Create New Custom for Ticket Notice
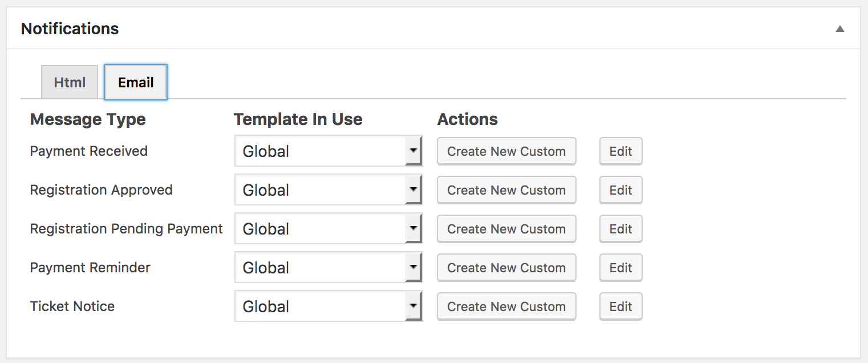 506,306
